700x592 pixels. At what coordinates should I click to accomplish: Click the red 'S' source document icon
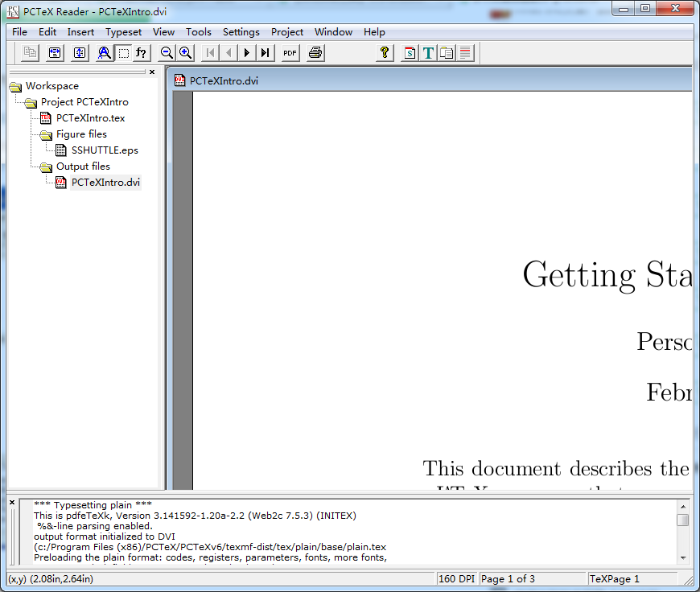click(410, 52)
